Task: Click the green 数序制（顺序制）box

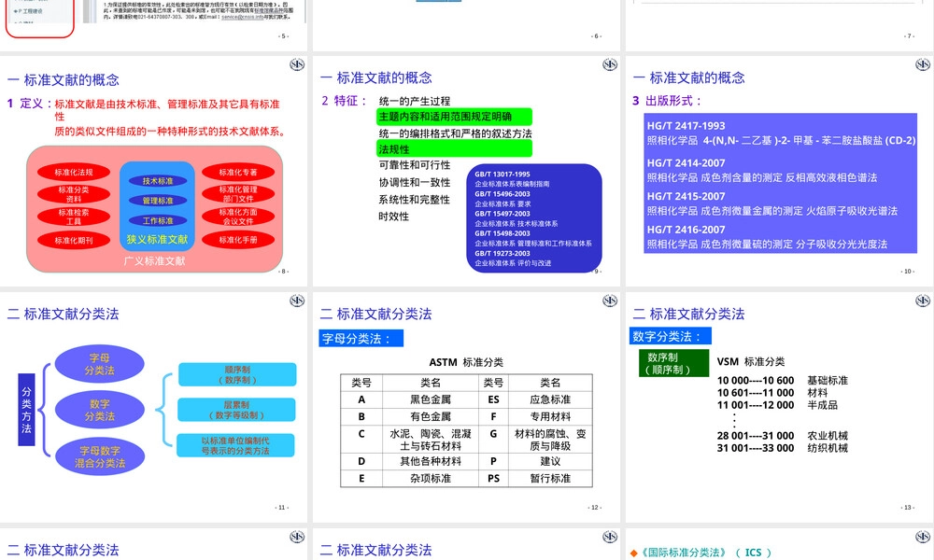Action: coord(673,363)
